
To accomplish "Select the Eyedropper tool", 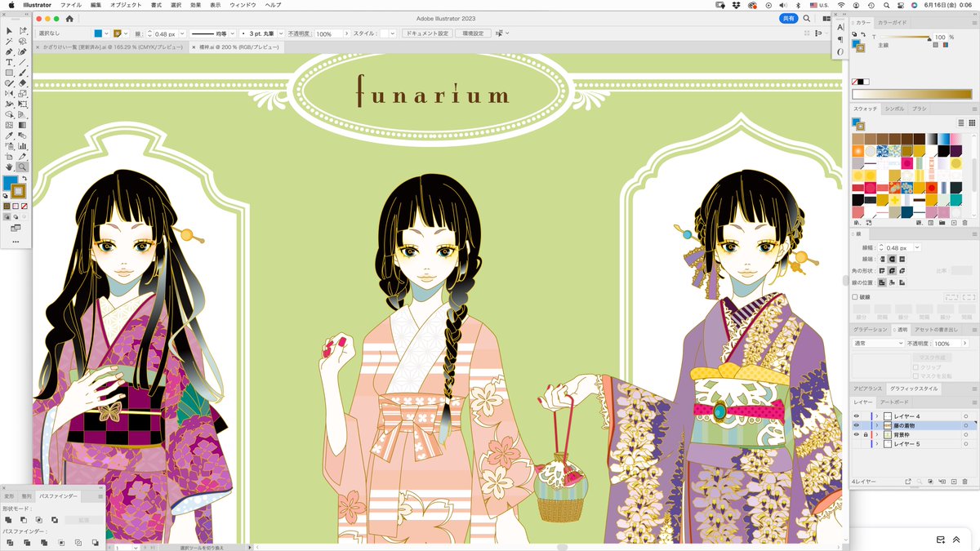I will (9, 136).
